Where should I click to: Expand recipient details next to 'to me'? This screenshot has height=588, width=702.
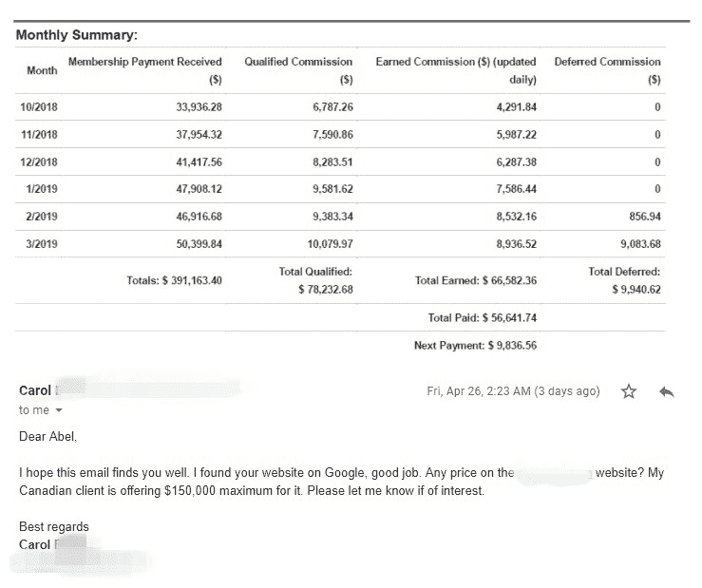pyautogui.click(x=59, y=410)
